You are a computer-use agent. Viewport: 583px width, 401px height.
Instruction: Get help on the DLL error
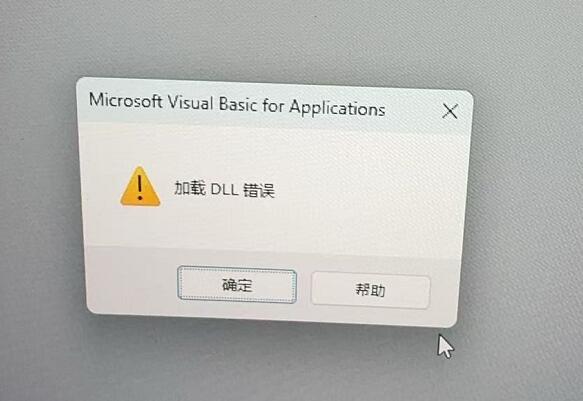click(x=370, y=290)
